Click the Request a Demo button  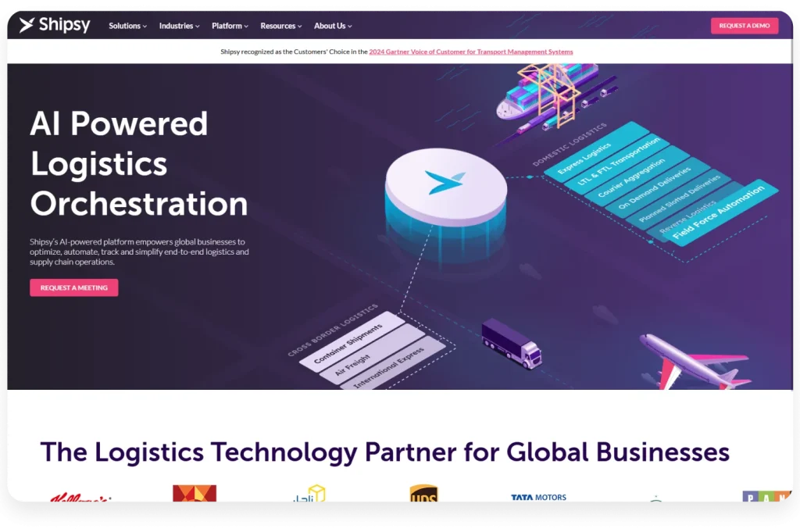(745, 26)
